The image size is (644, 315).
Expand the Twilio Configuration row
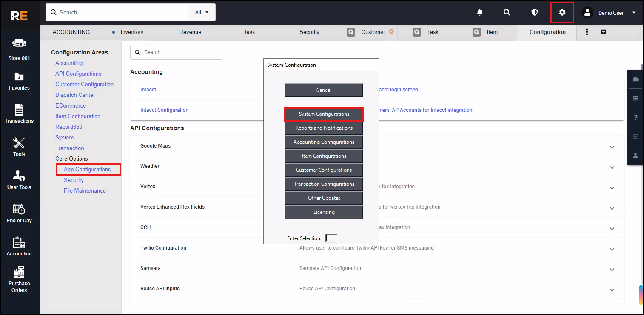[612, 249]
